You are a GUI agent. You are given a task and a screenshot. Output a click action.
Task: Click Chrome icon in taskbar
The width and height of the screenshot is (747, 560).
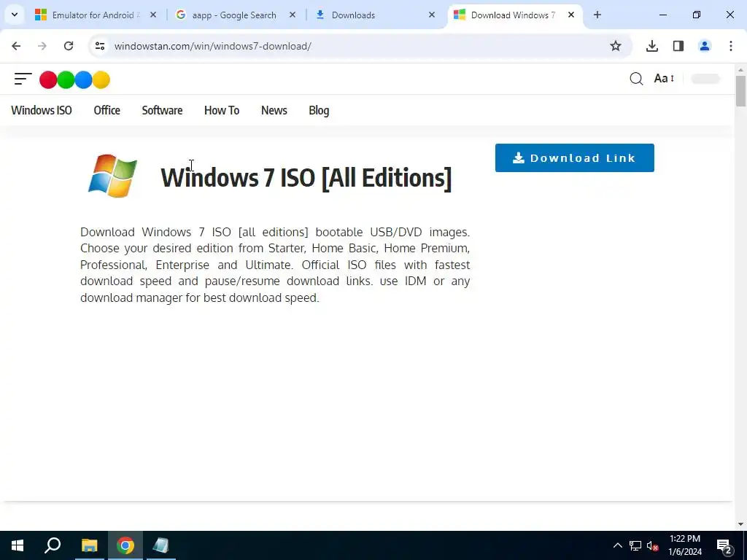[125, 545]
